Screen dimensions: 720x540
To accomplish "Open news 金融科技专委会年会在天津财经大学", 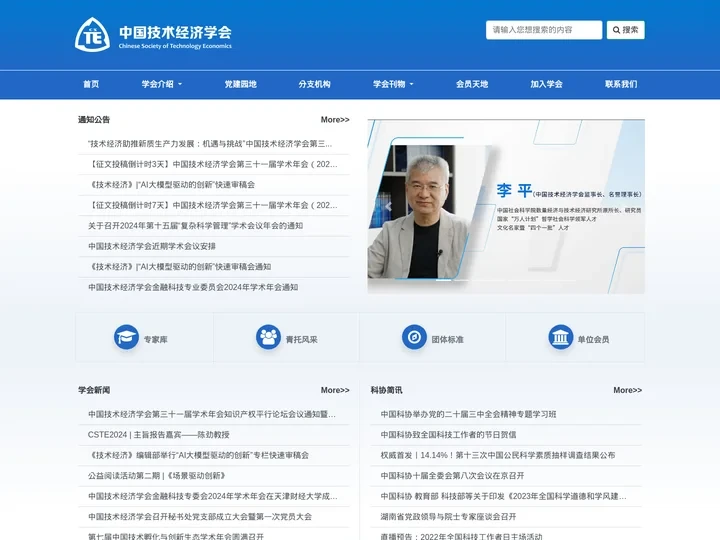I will pos(213,496).
